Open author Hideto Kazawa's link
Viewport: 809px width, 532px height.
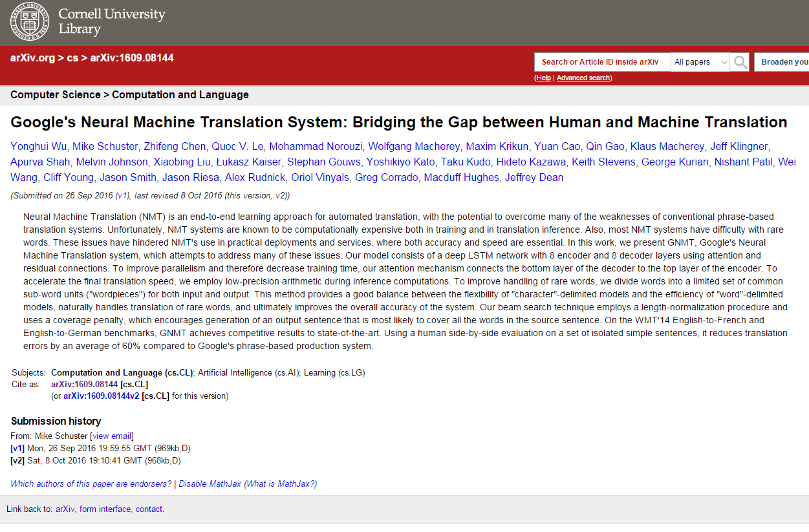[x=531, y=162]
